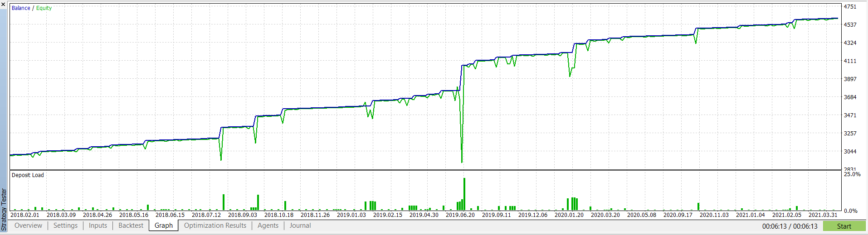Click the Deposit Load chart label
Viewport: 868px width, 235px height.
tap(28, 175)
